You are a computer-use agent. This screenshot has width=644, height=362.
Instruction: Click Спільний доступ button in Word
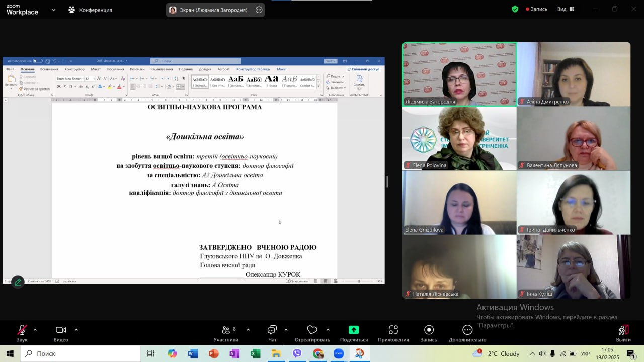click(x=363, y=69)
